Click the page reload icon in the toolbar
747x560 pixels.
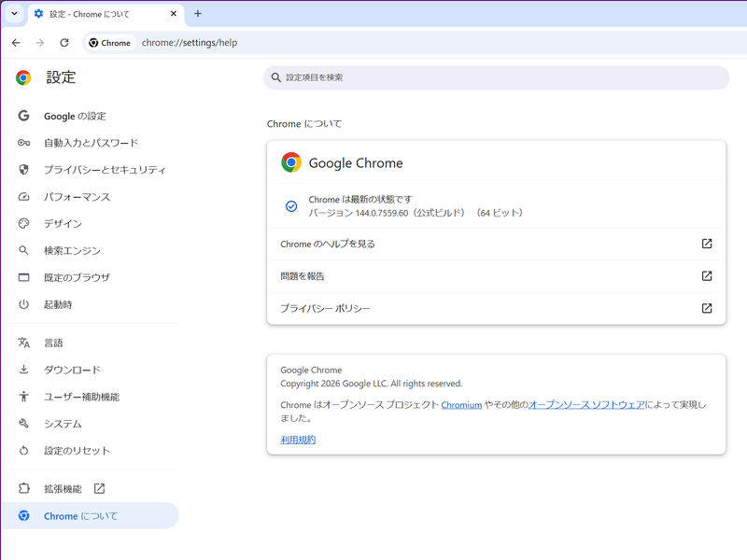point(63,43)
